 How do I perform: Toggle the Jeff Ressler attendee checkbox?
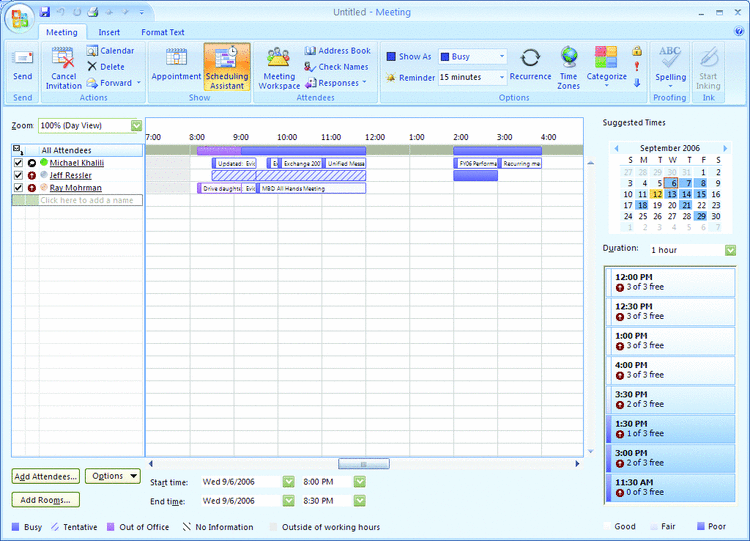(x=19, y=175)
